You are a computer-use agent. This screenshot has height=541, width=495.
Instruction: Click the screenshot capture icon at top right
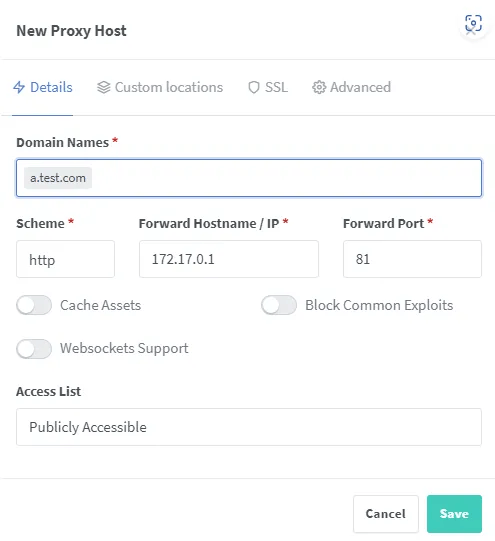click(x=473, y=23)
